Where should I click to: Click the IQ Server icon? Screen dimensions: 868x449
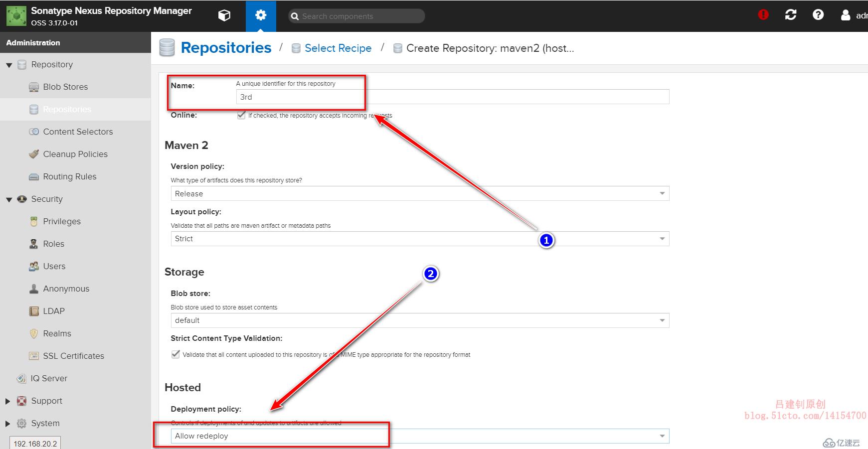coord(21,379)
